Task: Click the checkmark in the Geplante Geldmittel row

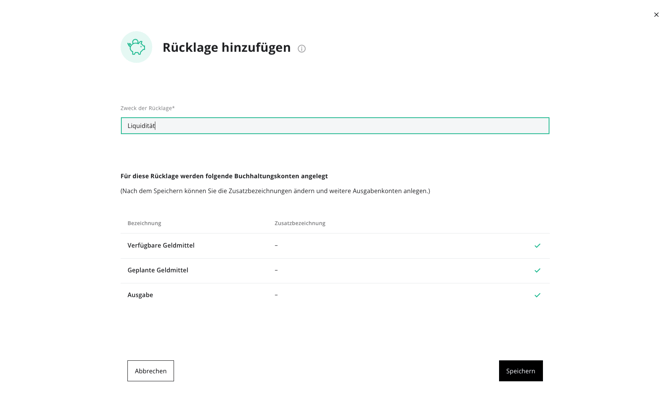Action: [537, 271]
